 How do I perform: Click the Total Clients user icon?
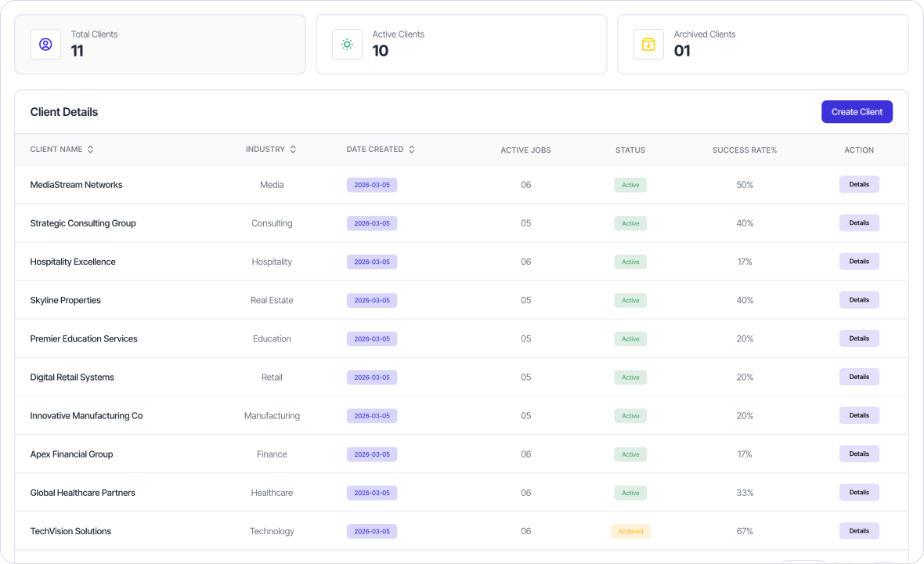pos(45,45)
